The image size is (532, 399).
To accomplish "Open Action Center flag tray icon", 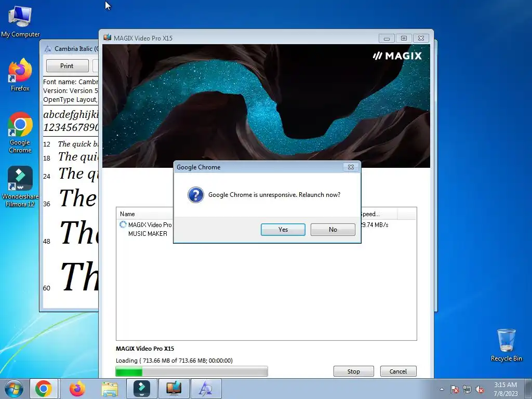I will (x=454, y=389).
